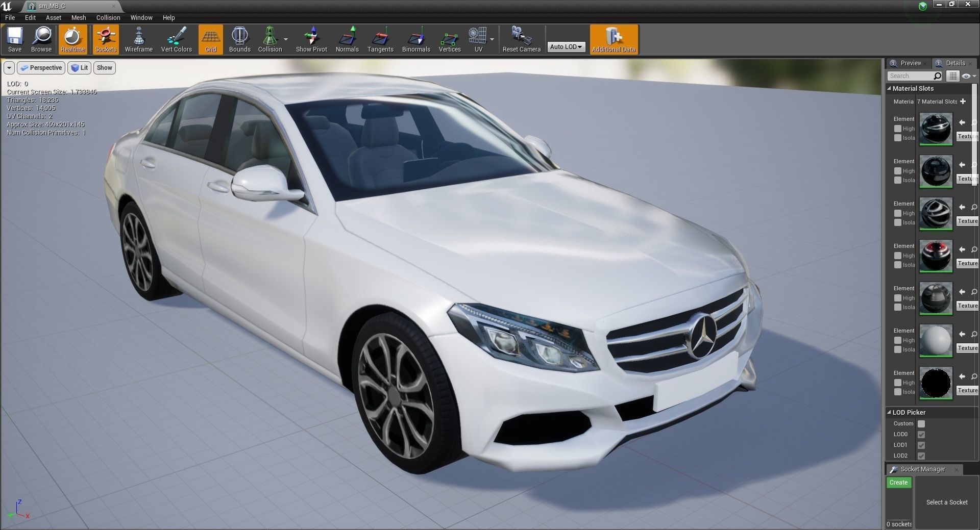The width and height of the screenshot is (980, 530).
Task: Toggle Realtime viewport rendering
Action: click(72, 39)
